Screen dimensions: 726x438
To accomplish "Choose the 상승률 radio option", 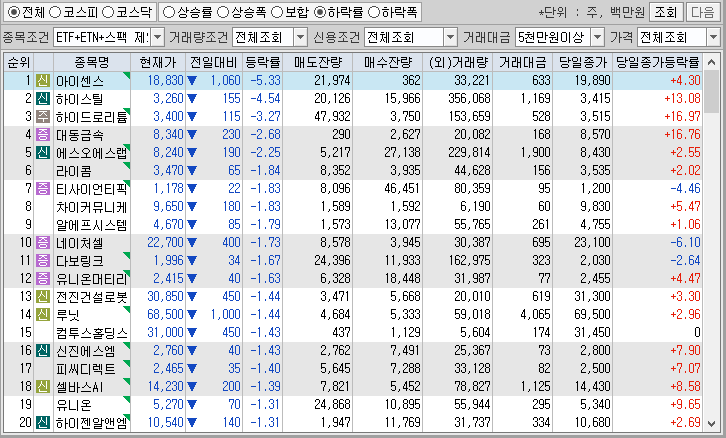I will [x=169, y=13].
